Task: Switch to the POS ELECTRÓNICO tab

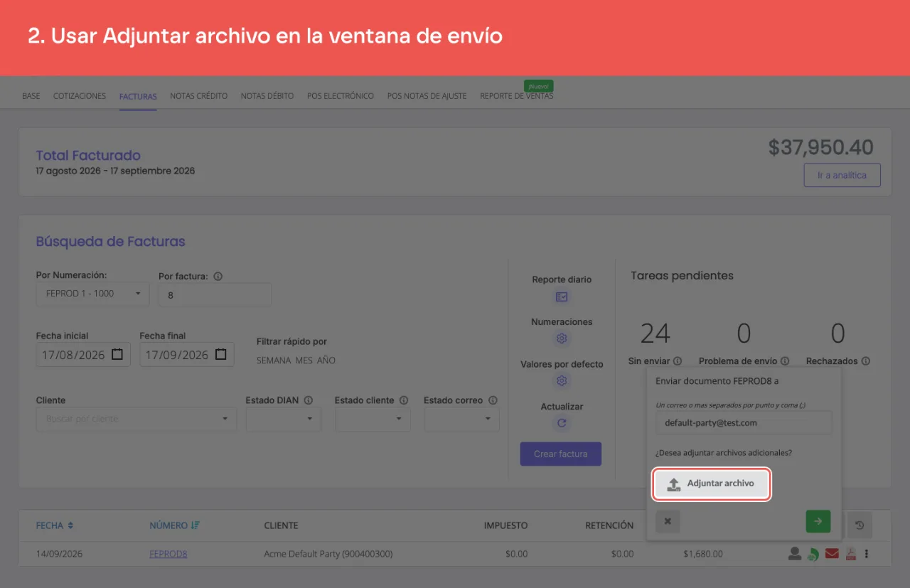Action: pyautogui.click(x=341, y=96)
